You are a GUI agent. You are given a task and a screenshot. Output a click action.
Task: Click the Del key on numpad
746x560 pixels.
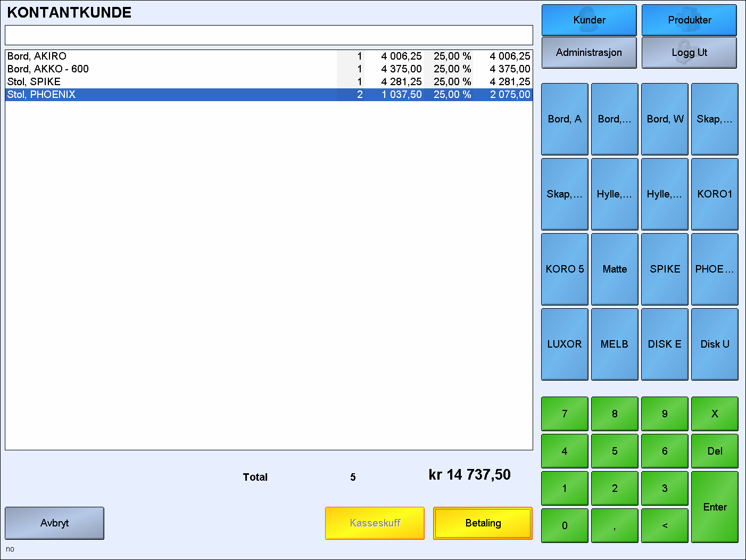(x=715, y=451)
